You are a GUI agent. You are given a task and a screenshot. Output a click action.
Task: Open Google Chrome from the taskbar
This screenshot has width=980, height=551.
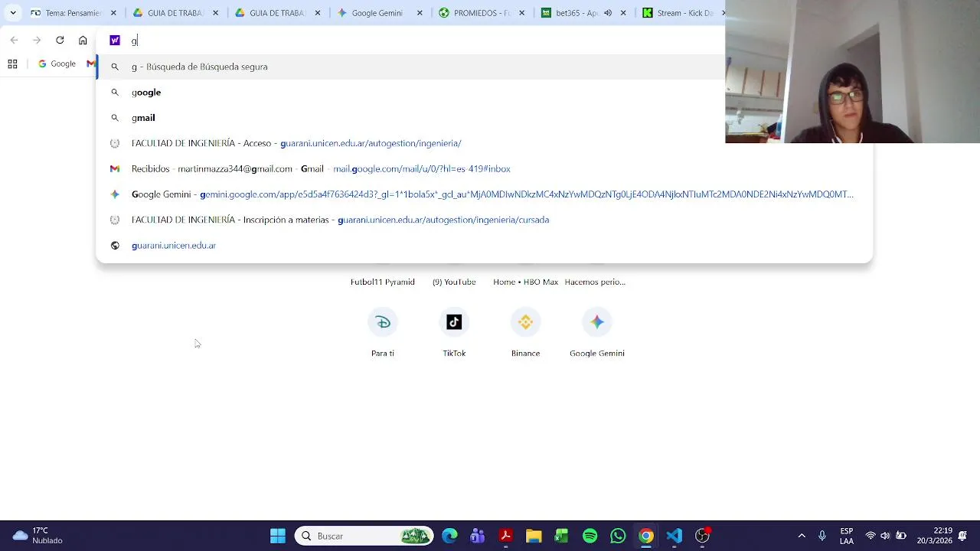tap(646, 536)
